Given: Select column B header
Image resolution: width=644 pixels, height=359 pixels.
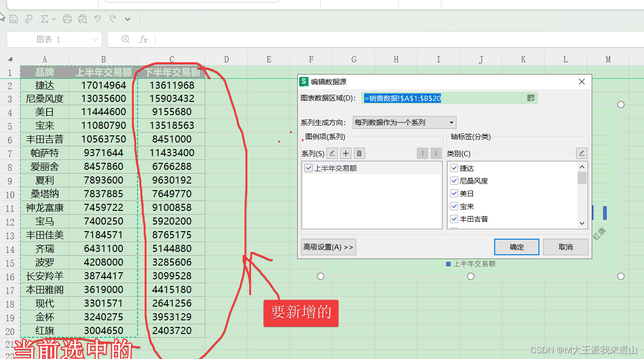Looking at the screenshot, I should coord(104,59).
